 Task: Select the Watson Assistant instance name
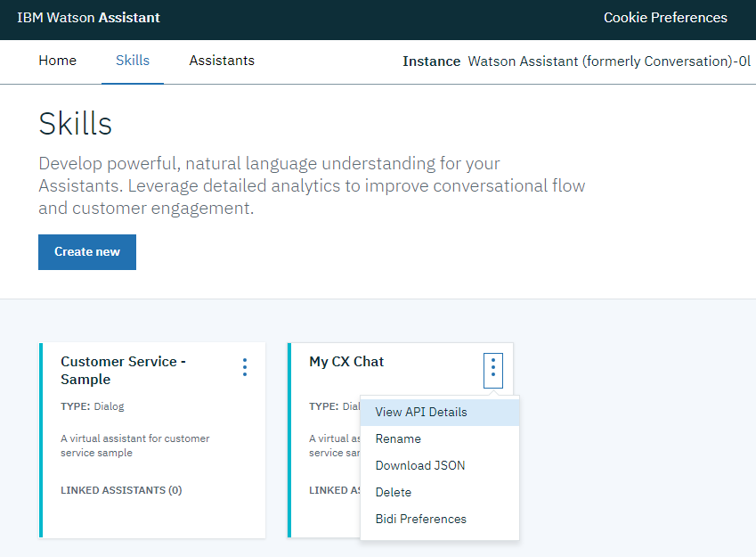click(609, 61)
